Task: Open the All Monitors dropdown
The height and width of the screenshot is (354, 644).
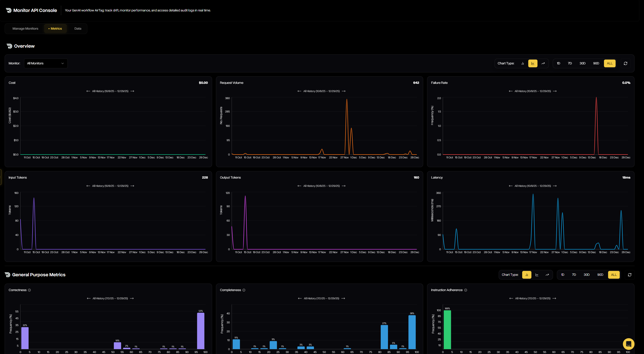Action: tap(46, 63)
